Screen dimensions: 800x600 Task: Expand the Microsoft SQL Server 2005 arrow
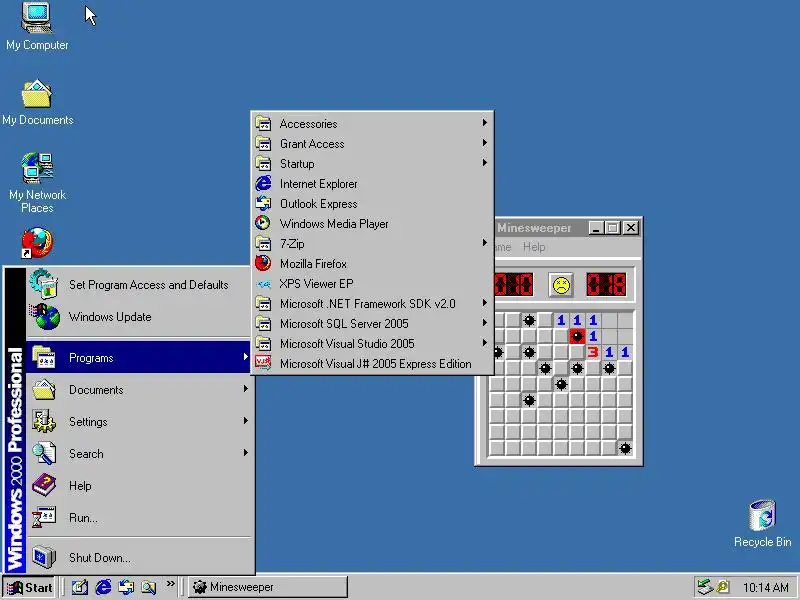click(485, 323)
